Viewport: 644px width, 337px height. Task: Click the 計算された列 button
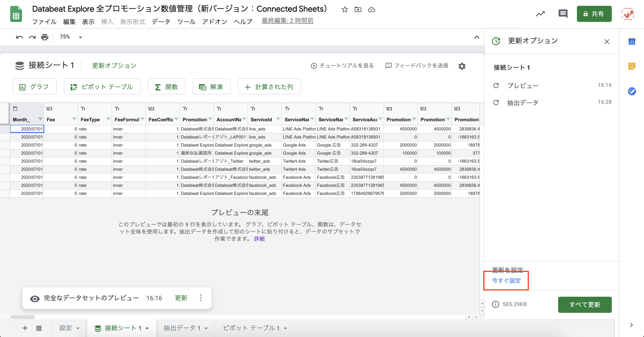[x=269, y=87]
